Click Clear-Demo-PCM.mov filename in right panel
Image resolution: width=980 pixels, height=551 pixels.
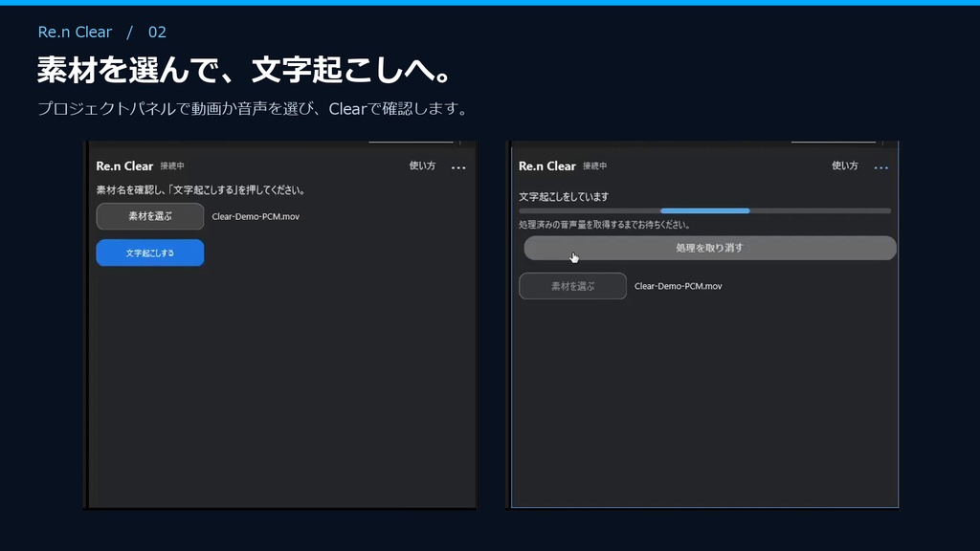[679, 286]
